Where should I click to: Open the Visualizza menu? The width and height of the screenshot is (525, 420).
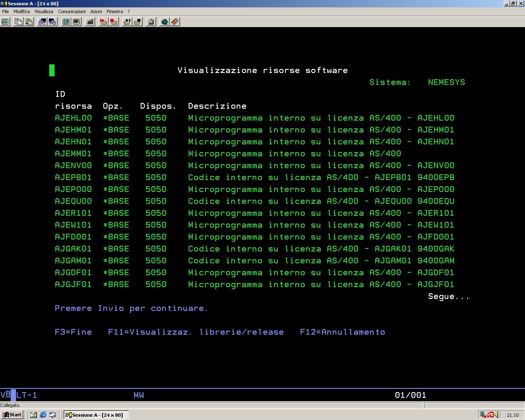(44, 11)
